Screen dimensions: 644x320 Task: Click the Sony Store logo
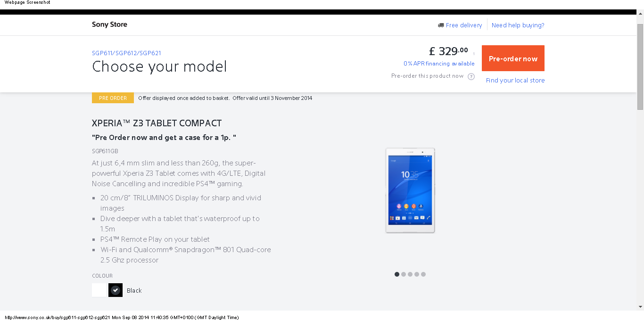pyautogui.click(x=109, y=25)
